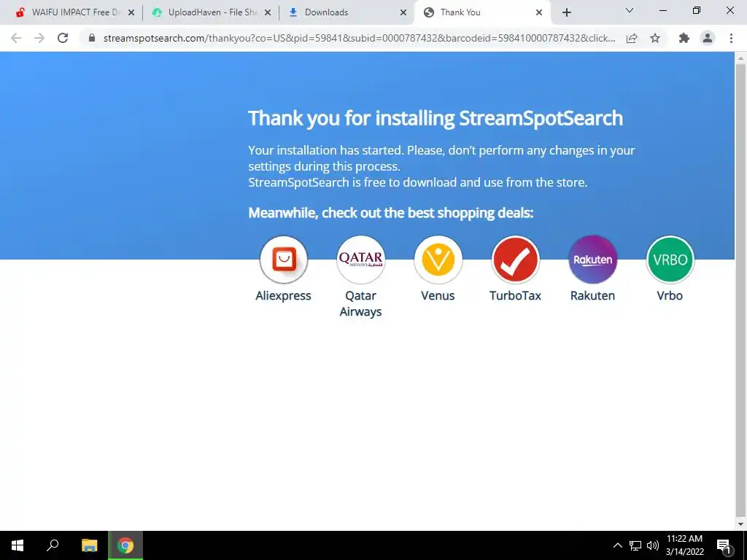747x560 pixels.
Task: View site security lock information
Action: tap(93, 38)
